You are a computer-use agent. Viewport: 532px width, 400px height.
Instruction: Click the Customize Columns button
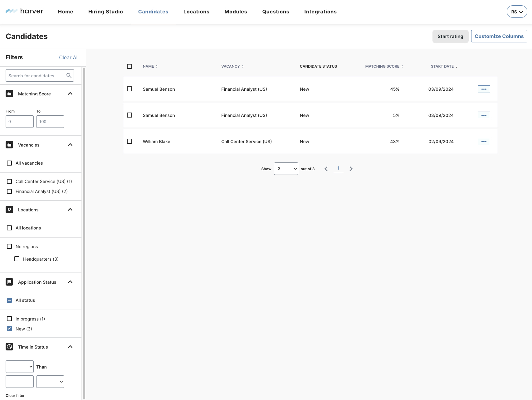point(499,36)
